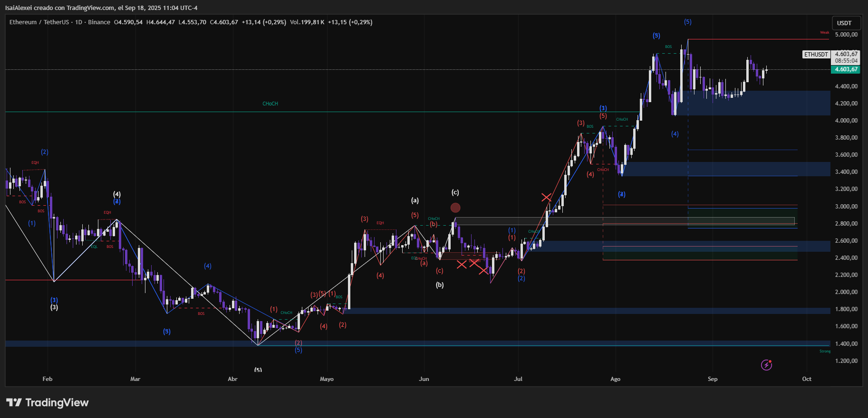868x418 pixels.
Task: Click the 1.200,00 price axis level
Action: pos(846,361)
